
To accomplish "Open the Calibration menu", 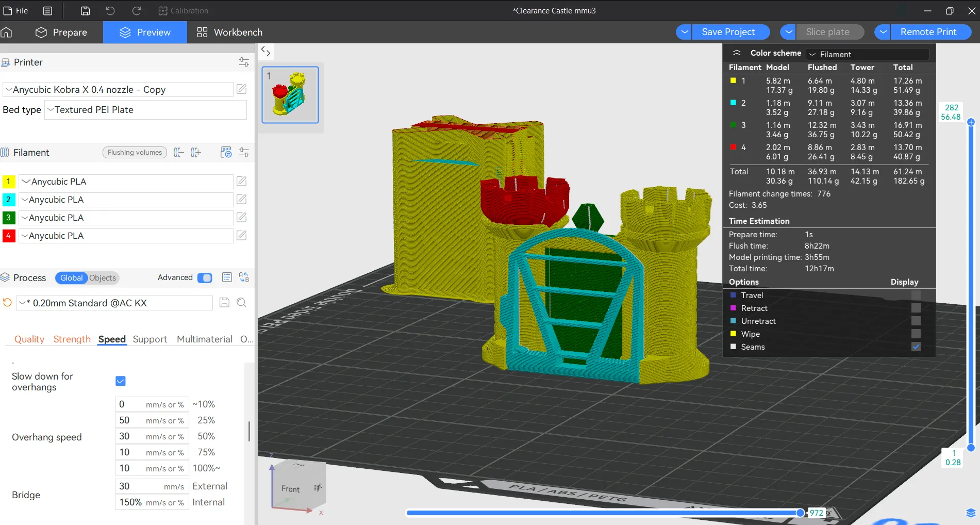I will coord(183,10).
